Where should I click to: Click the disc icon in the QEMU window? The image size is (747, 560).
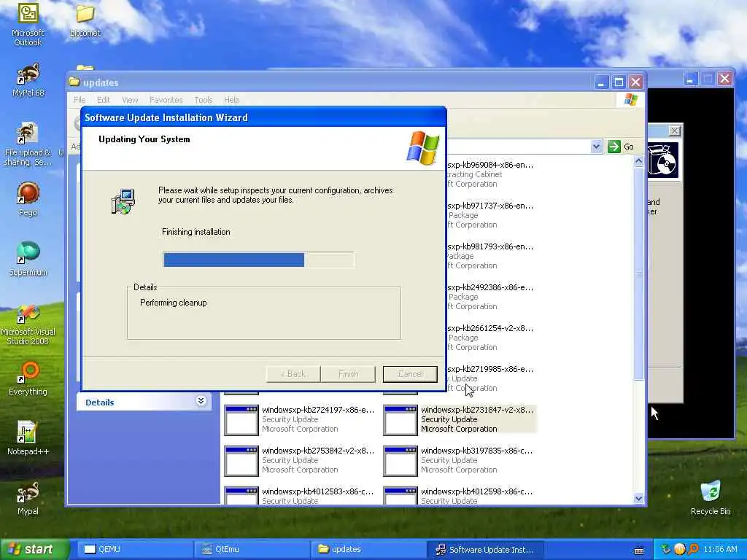point(662,160)
